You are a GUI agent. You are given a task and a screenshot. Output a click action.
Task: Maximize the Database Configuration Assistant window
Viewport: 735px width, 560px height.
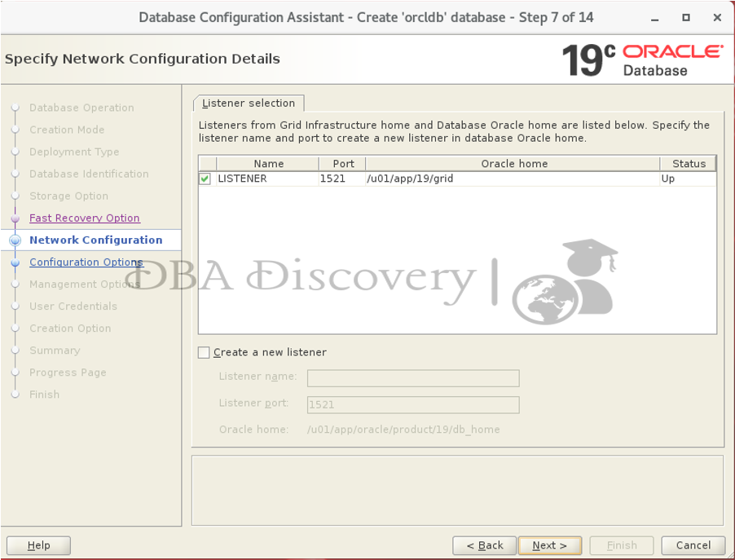tap(686, 17)
